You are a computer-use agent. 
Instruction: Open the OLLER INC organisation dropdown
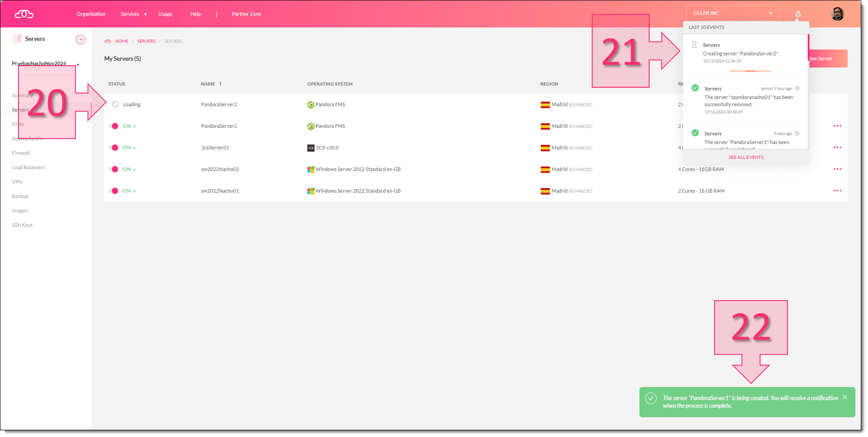[733, 14]
